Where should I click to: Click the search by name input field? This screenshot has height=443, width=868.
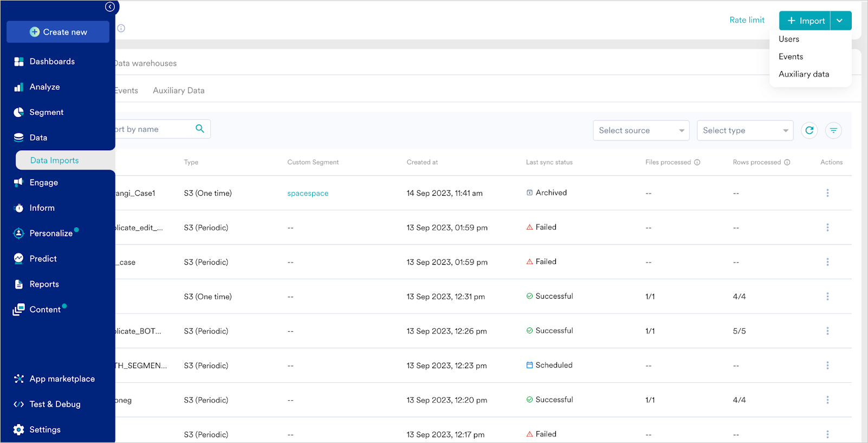[152, 129]
